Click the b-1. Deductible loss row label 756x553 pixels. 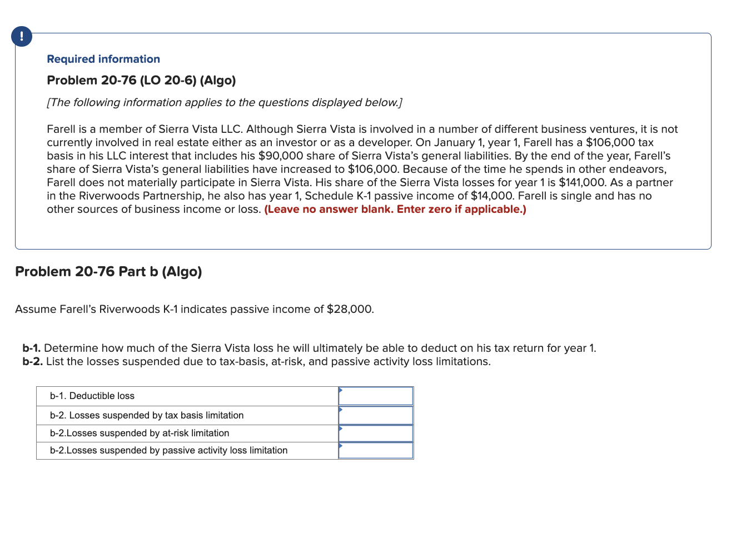point(92,396)
